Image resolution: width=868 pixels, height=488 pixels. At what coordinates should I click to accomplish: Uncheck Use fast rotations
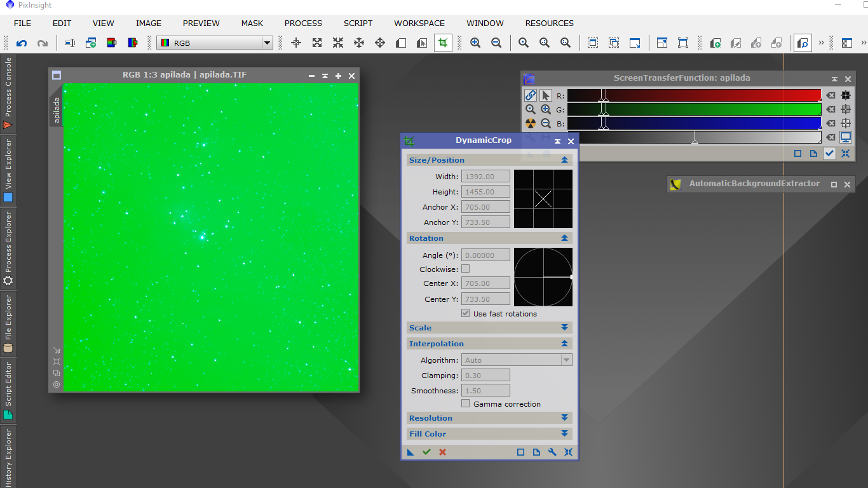point(465,313)
